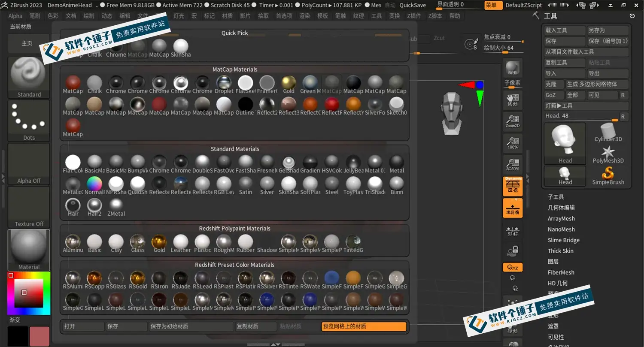The image size is (644, 347).
Task: Select the RSWater preset material
Action: (310, 280)
